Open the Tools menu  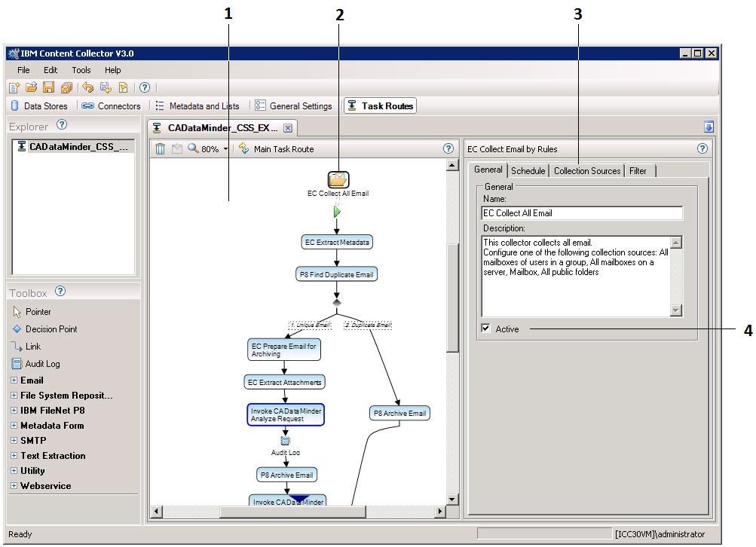[x=81, y=70]
